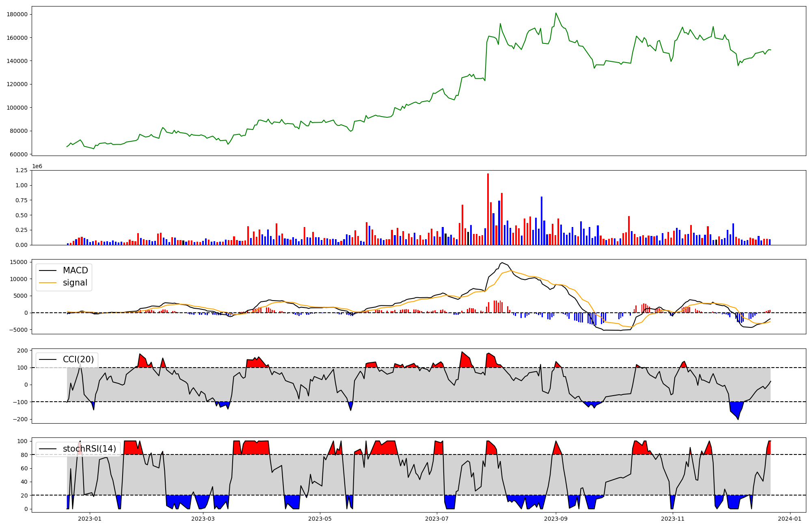
Task: Click the 2023-09 date tick label
Action: pyautogui.click(x=555, y=518)
